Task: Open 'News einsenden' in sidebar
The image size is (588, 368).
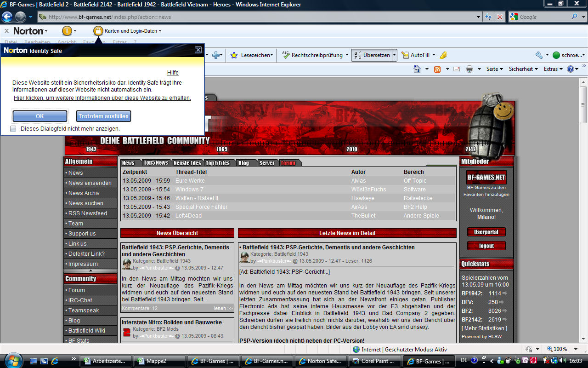Action: pos(90,183)
